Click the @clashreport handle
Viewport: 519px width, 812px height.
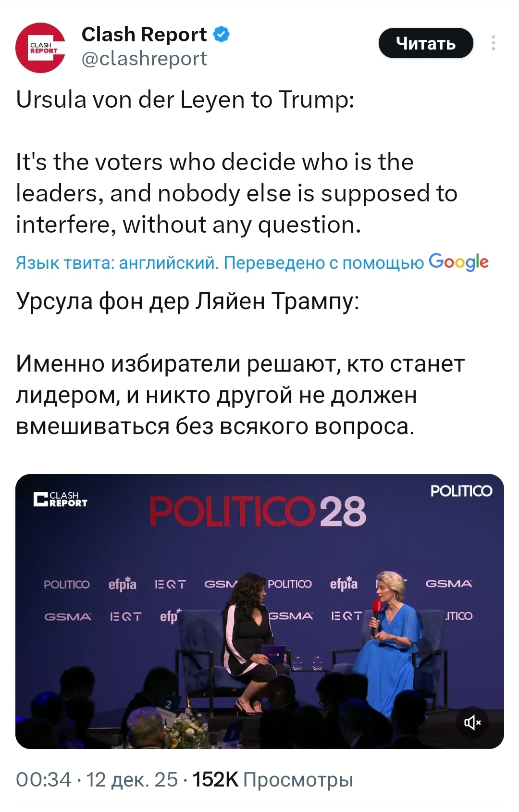click(144, 59)
